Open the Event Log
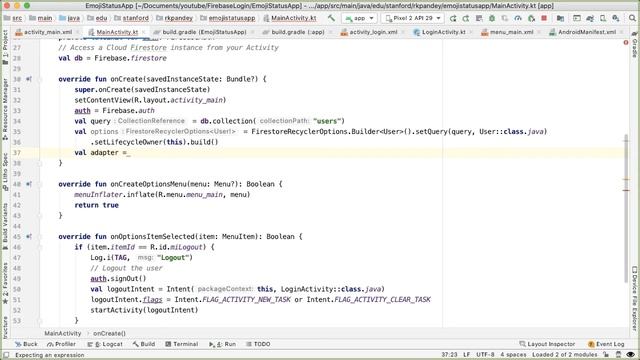The height and width of the screenshot is (360, 640). [x=606, y=344]
